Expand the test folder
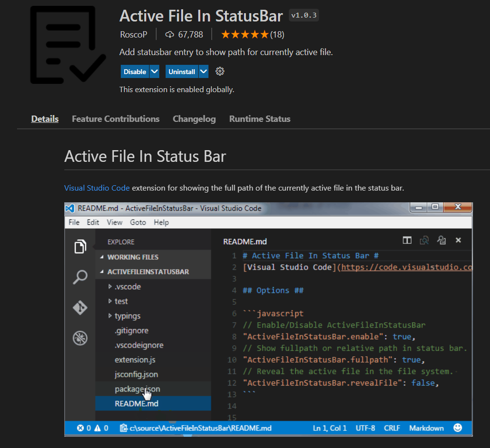 110,301
